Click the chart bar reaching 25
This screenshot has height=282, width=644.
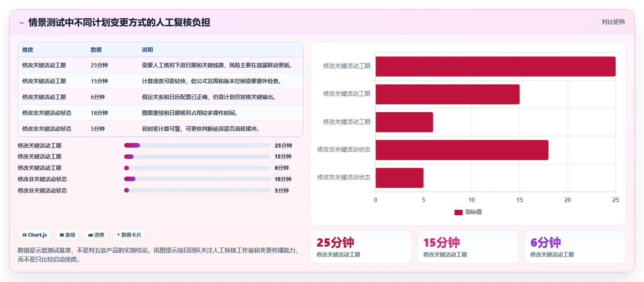pos(495,66)
